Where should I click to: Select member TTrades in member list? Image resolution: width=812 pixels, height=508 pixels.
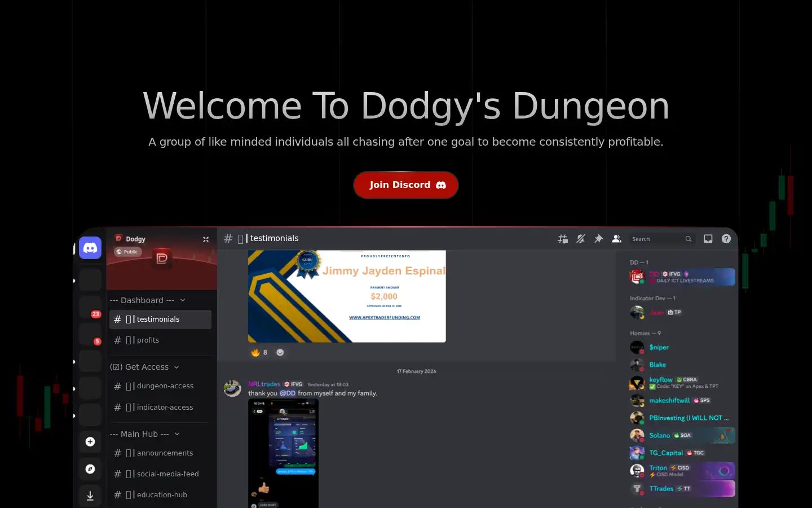click(x=682, y=489)
